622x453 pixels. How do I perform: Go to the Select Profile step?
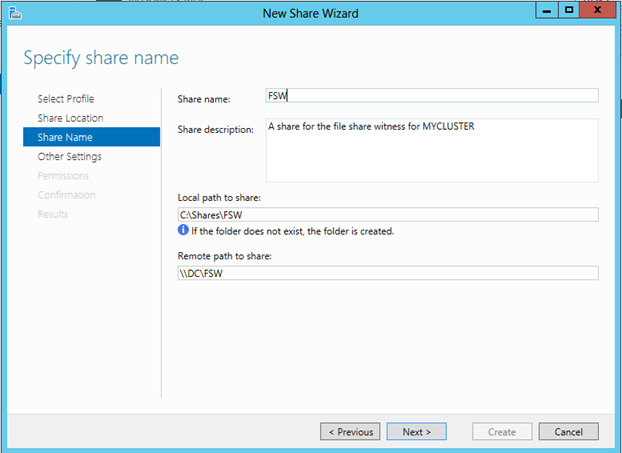tap(66, 99)
